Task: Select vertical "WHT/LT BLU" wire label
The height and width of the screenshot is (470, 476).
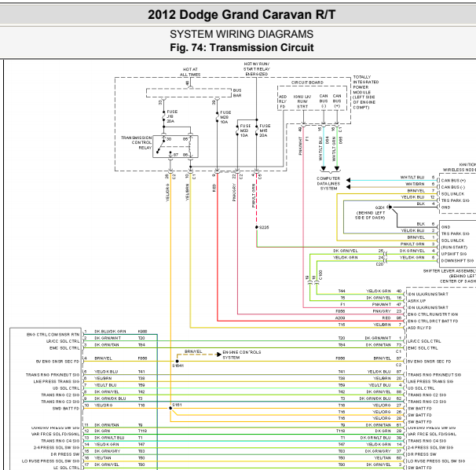Action: (x=320, y=149)
